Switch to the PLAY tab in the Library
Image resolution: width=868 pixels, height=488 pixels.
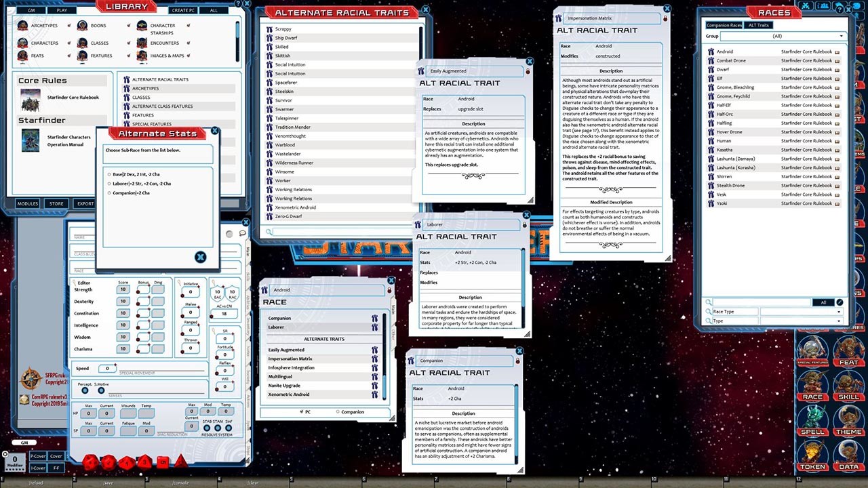tap(62, 10)
